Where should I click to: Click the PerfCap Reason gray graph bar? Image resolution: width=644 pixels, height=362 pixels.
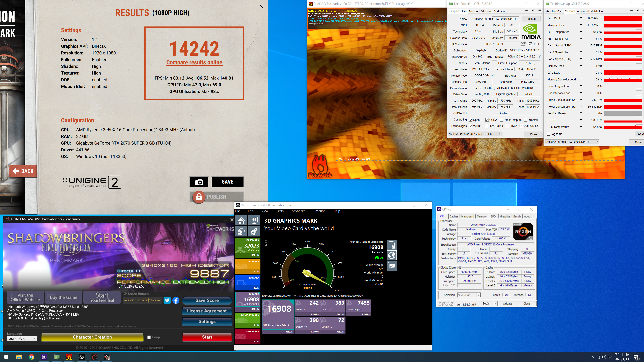click(x=623, y=113)
